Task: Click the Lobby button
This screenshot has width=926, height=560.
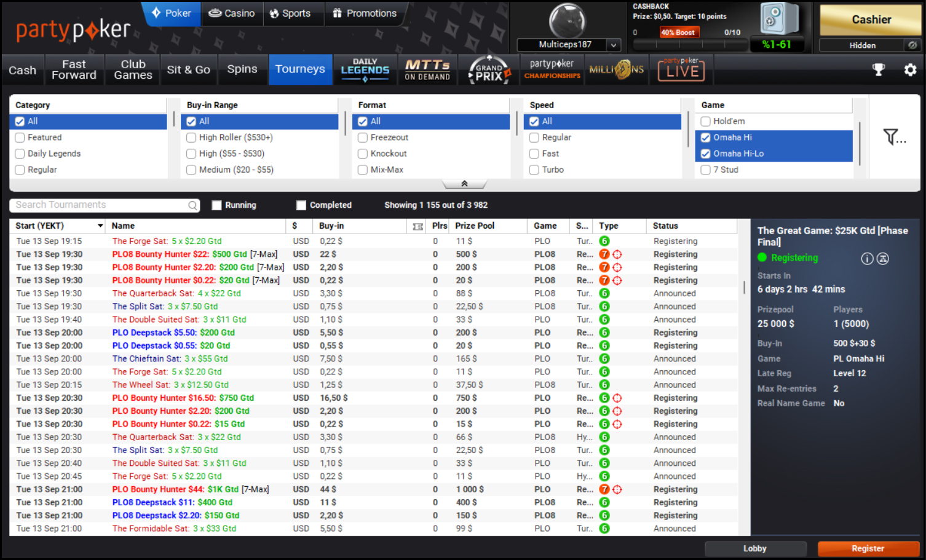Action: point(755,548)
